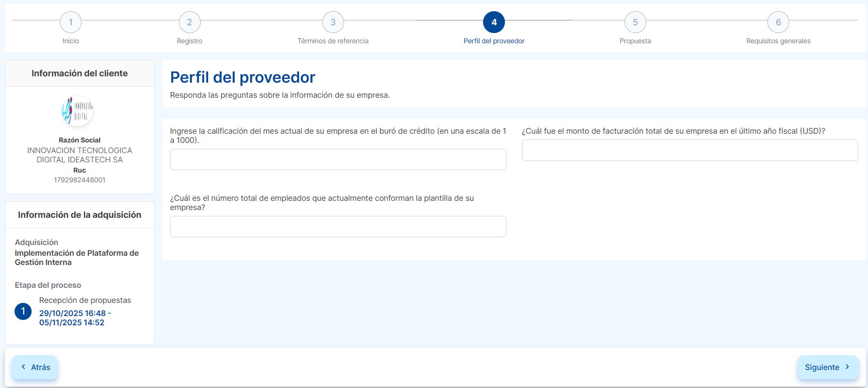Click the 'Información del cliente' panel header
Image resolution: width=868 pixels, height=388 pixels.
[80, 73]
